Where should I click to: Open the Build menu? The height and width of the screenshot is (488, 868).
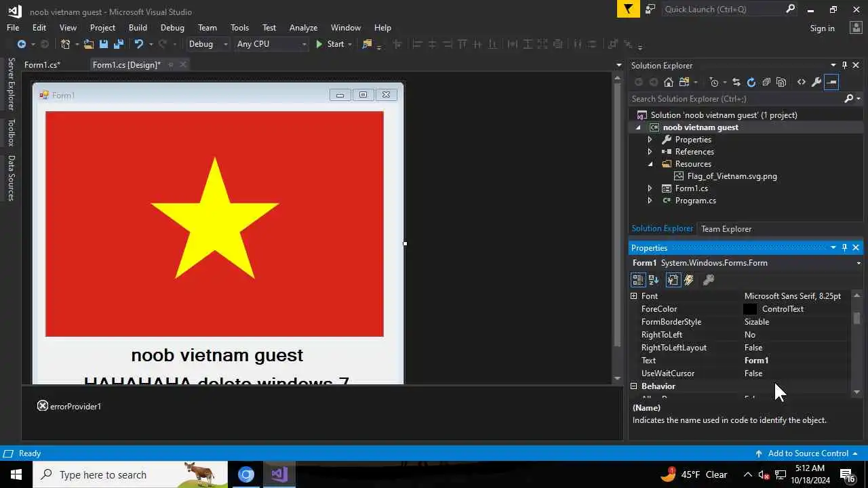(138, 28)
